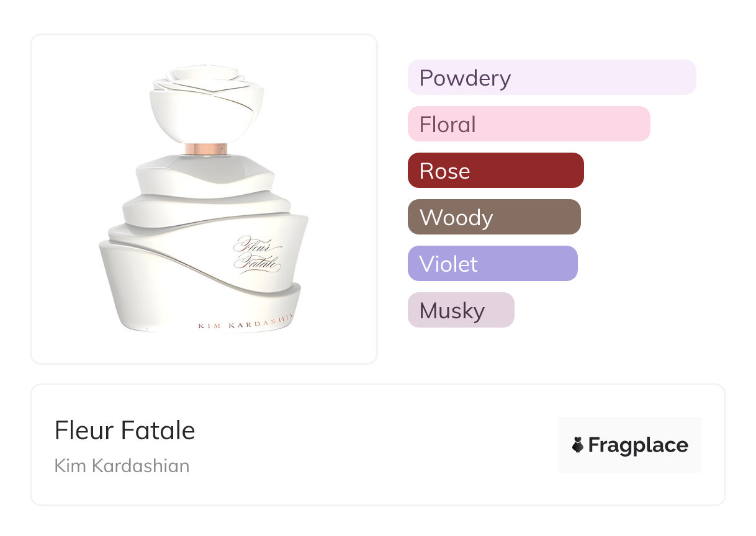Click the dark red Rose accord bar
756x536 pixels.
click(x=495, y=171)
